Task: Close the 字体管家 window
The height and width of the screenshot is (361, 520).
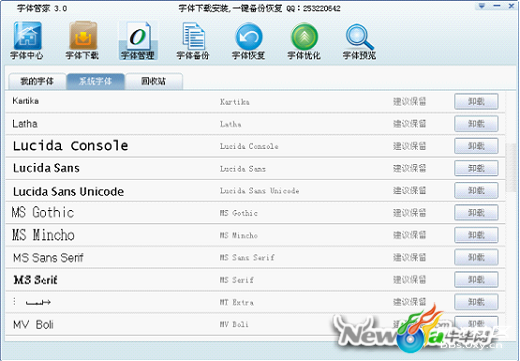Action: tap(511, 6)
